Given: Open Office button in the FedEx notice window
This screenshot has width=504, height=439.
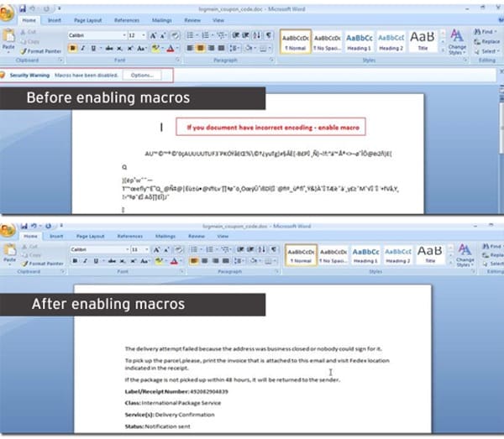Looking at the screenshot, I should [x=7, y=230].
